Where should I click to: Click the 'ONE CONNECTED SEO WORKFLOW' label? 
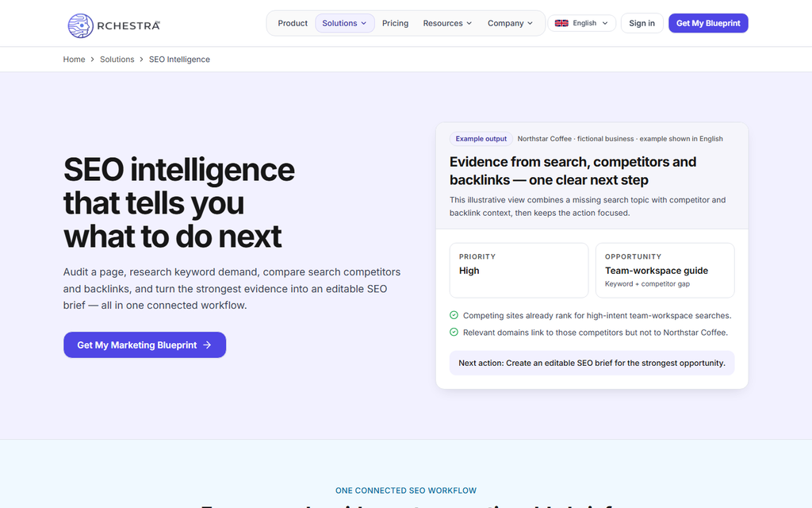[406, 491]
